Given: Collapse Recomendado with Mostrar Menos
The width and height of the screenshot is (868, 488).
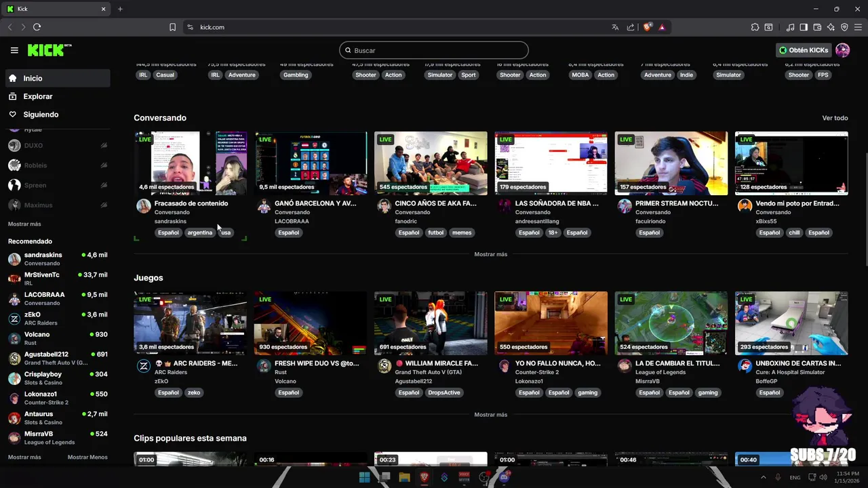Looking at the screenshot, I should 87,457.
